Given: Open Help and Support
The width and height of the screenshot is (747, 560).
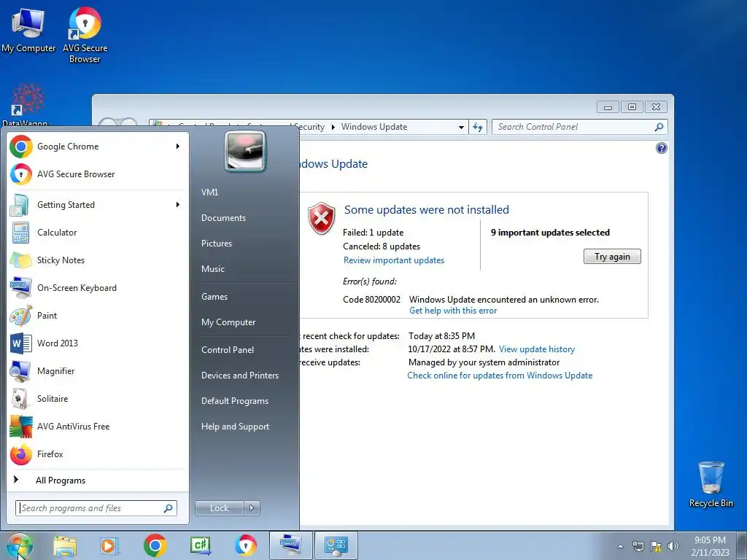Looking at the screenshot, I should (x=235, y=427).
